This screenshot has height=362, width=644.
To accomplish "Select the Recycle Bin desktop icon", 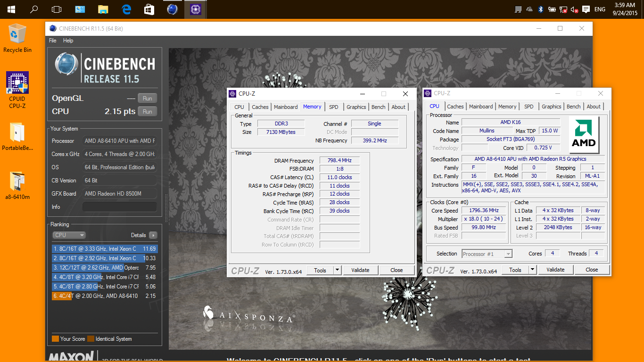I will 17,38.
